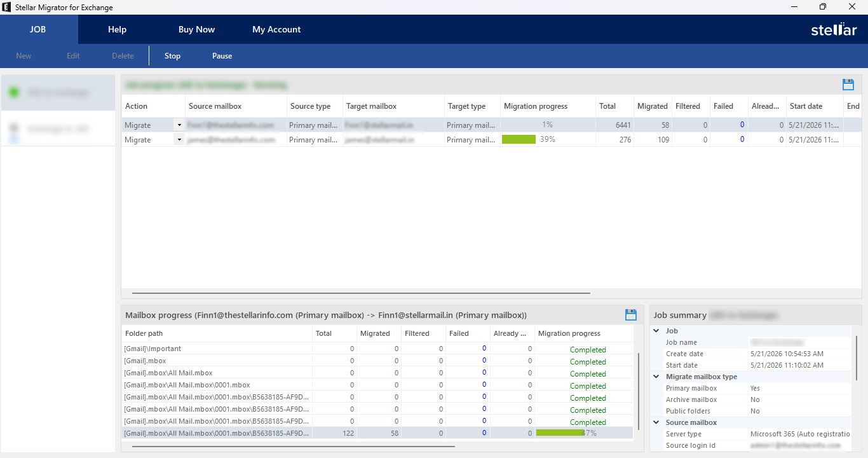The width and height of the screenshot is (868, 458).
Task: Click total value 6441 in job table
Action: point(623,125)
